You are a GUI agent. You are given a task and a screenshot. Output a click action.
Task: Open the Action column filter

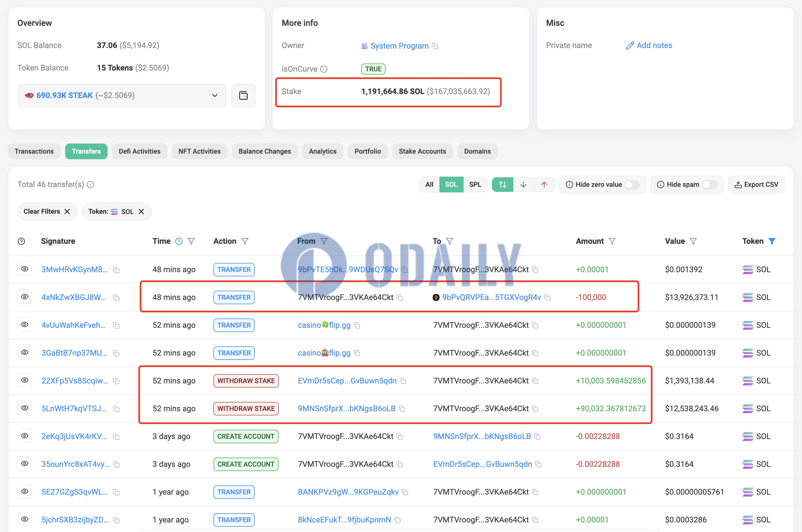245,241
